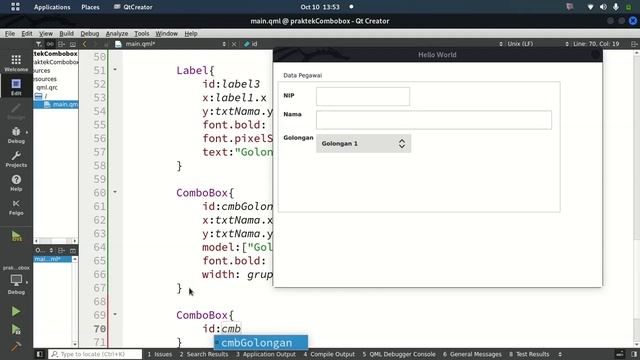Click the microphone indicator in the top bar

pyautogui.click(x=616, y=7)
